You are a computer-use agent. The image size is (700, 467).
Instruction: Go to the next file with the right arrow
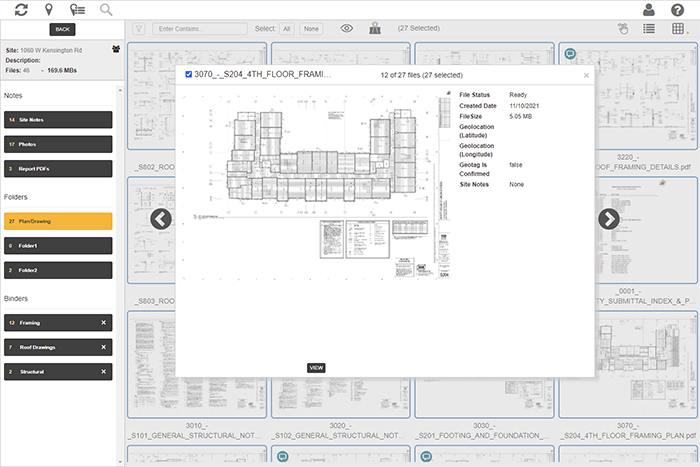(x=608, y=219)
